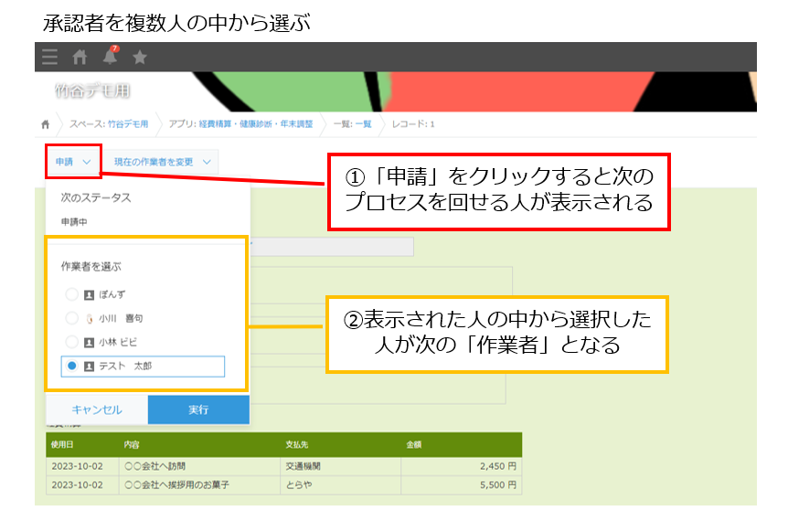Expand the 申請 dropdown arrow

pos(88,161)
